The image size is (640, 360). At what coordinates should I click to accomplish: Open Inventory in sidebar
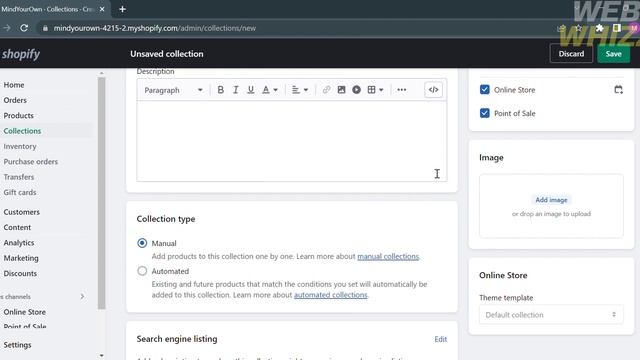pyautogui.click(x=20, y=146)
